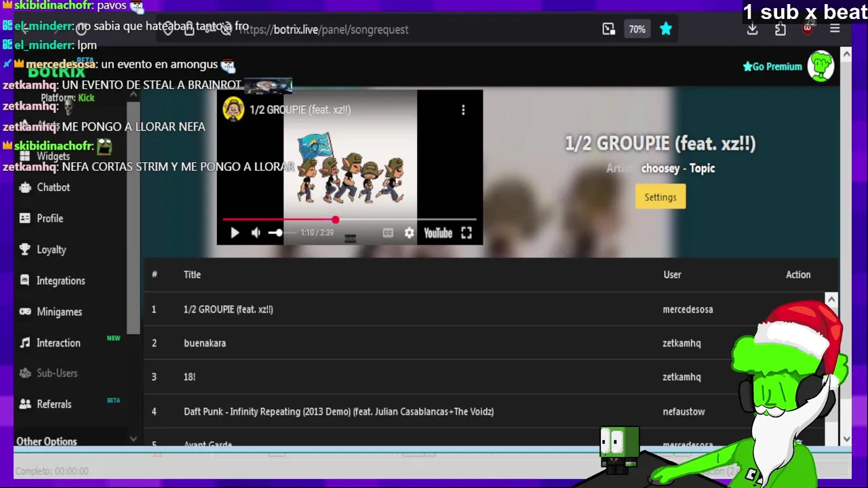Screen dimensions: 868x488
Task: Expand the Other Options section
Action: (x=46, y=441)
